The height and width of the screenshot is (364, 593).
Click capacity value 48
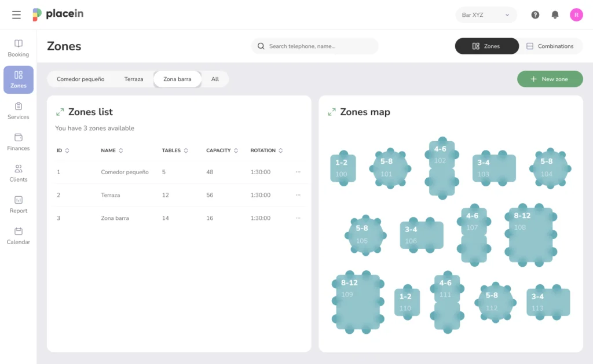tap(210, 172)
